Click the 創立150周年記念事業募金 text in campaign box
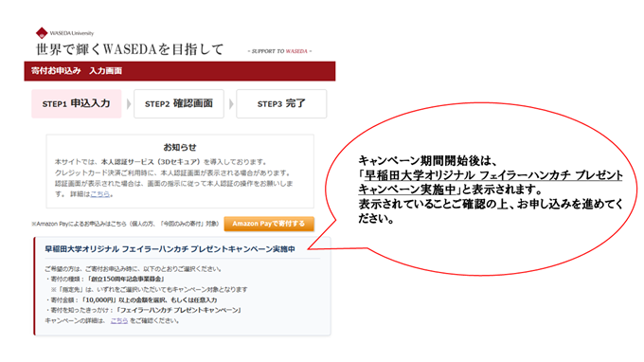 (127, 279)
